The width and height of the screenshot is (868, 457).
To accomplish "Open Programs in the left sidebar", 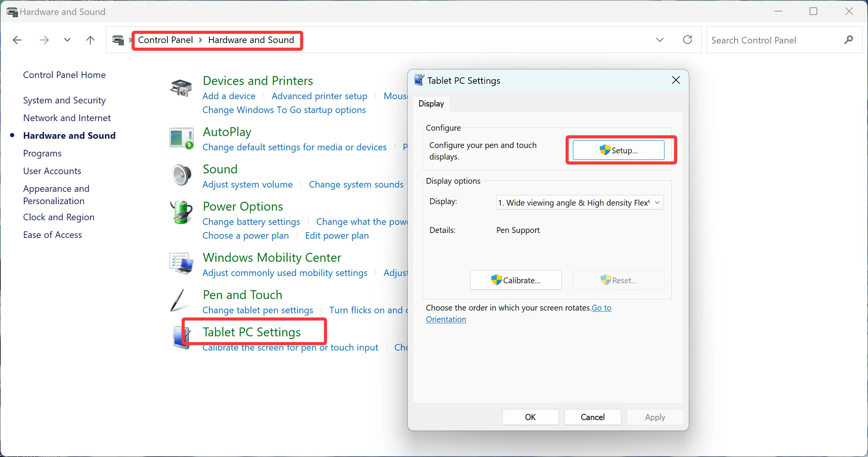I will pos(42,153).
